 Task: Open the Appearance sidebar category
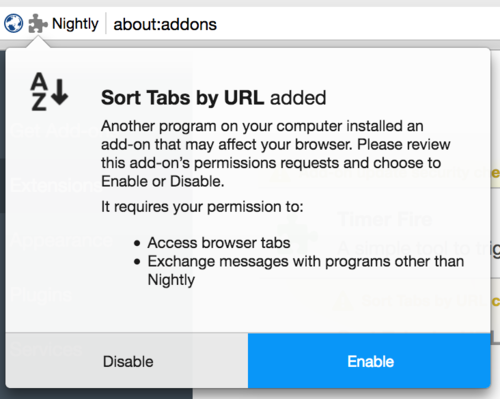(60, 240)
